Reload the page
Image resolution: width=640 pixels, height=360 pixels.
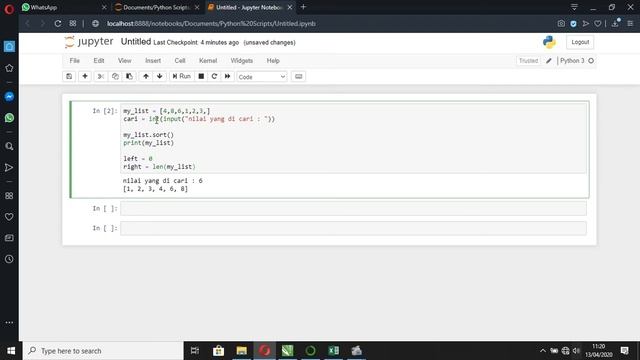pos(58,24)
